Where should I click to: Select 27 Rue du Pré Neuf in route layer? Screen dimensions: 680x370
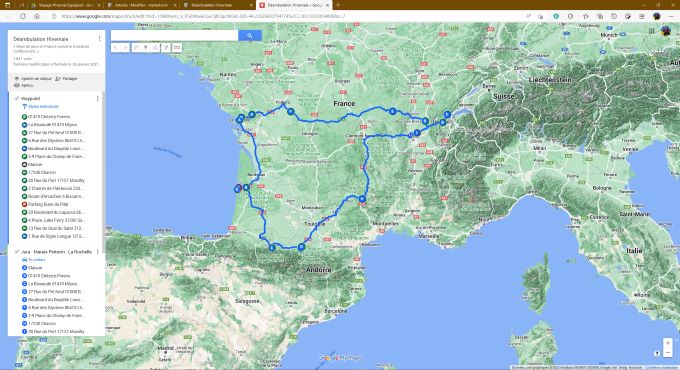tap(56, 292)
